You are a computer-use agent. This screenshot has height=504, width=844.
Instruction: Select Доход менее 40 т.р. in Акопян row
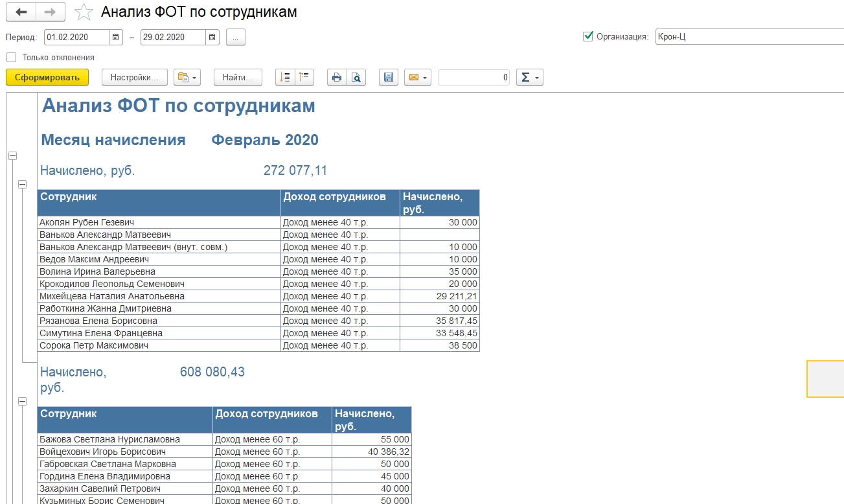pos(341,222)
